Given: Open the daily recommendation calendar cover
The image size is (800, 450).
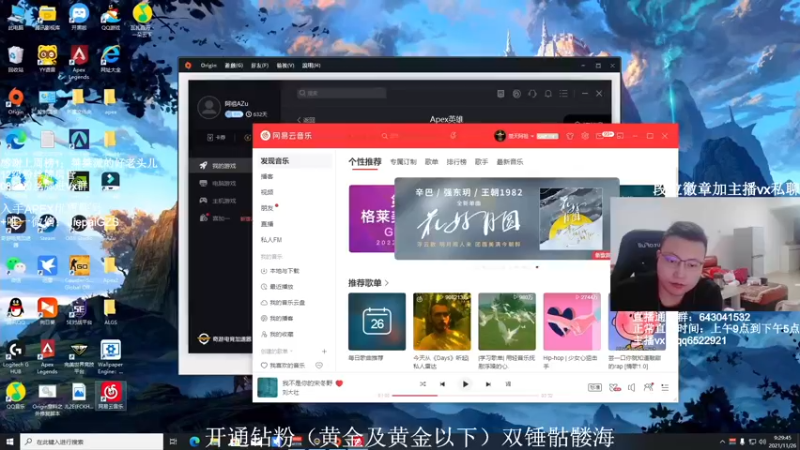Looking at the screenshot, I should [x=377, y=321].
